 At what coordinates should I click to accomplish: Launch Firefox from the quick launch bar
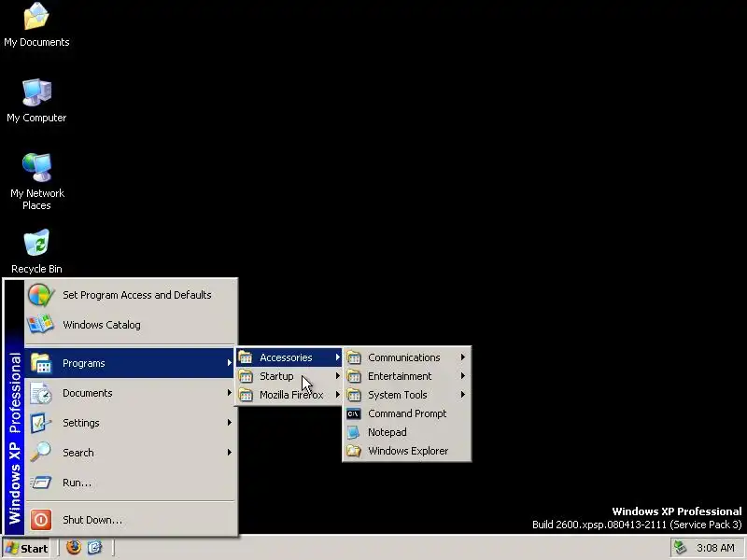coord(74,548)
